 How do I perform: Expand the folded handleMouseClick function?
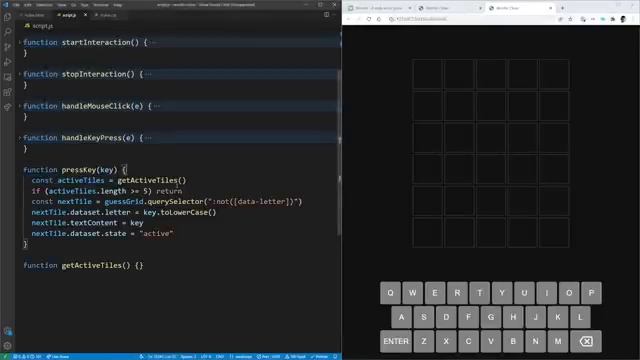tap(20, 106)
